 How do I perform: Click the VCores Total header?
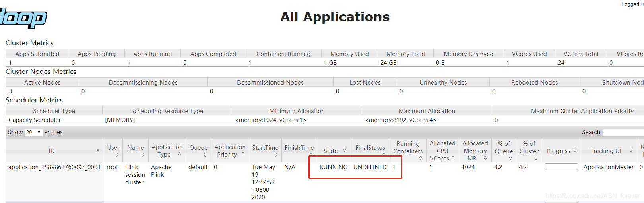click(581, 54)
